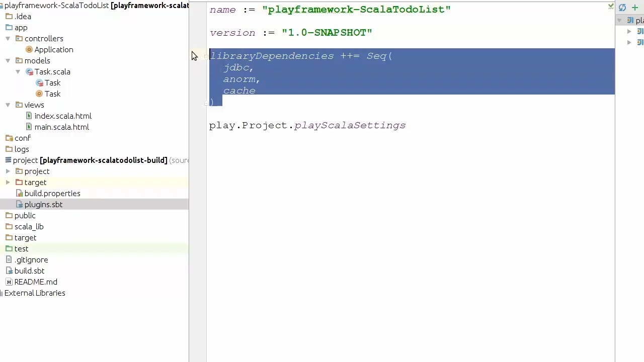Select External Libraries in project tree

tap(35, 293)
